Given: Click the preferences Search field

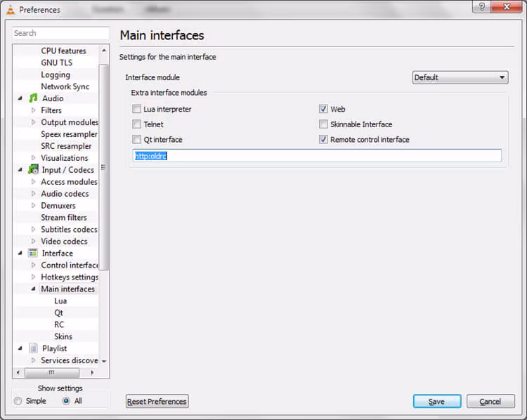Looking at the screenshot, I should [61, 33].
